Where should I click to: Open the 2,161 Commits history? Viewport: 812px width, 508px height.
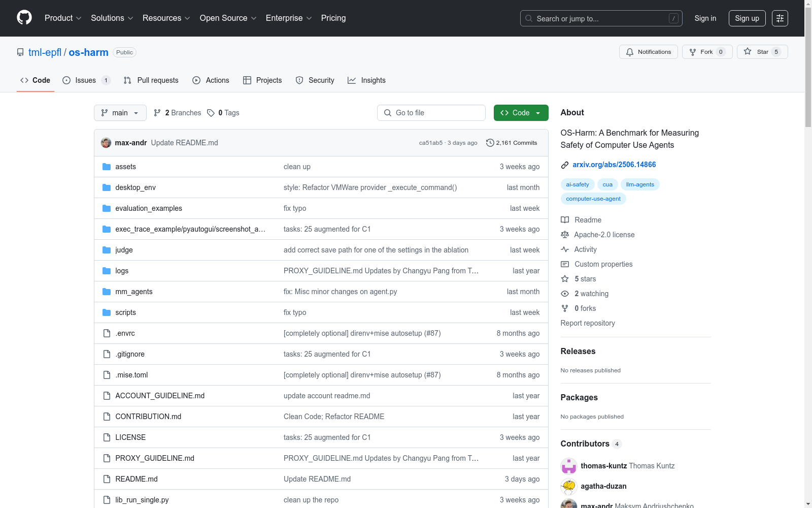(x=512, y=143)
